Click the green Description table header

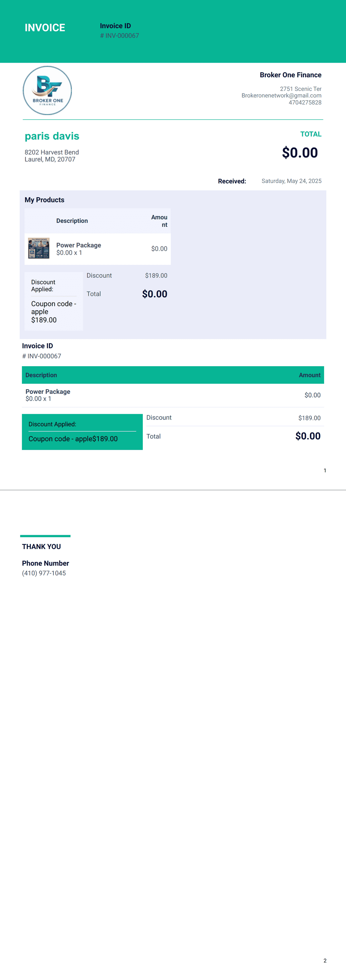click(x=41, y=375)
